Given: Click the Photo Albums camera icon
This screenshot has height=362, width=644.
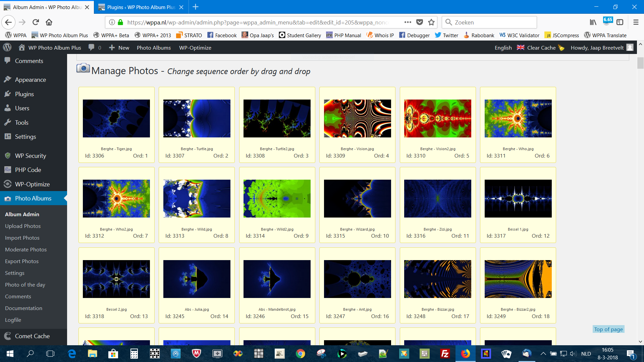Looking at the screenshot, I should coord(7,198).
